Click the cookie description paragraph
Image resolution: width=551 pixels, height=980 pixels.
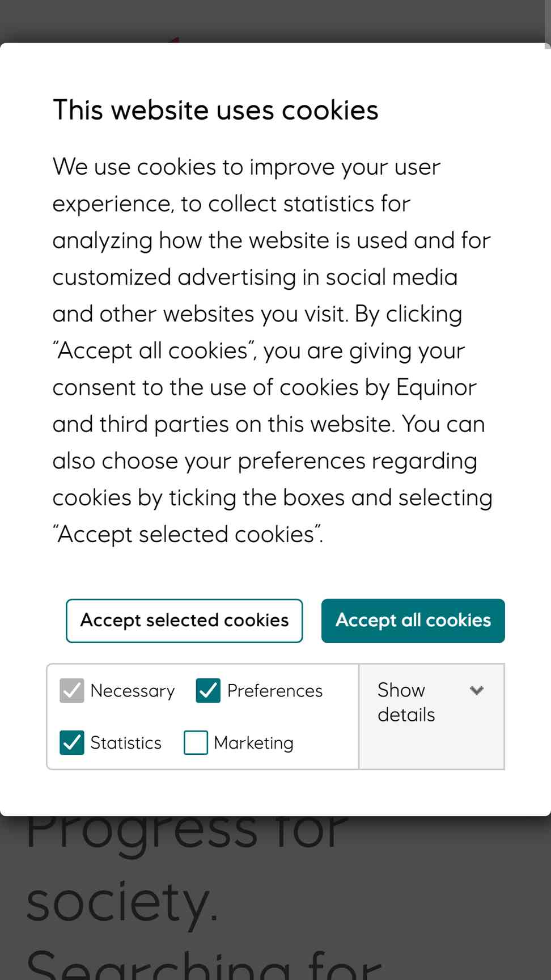(273, 350)
